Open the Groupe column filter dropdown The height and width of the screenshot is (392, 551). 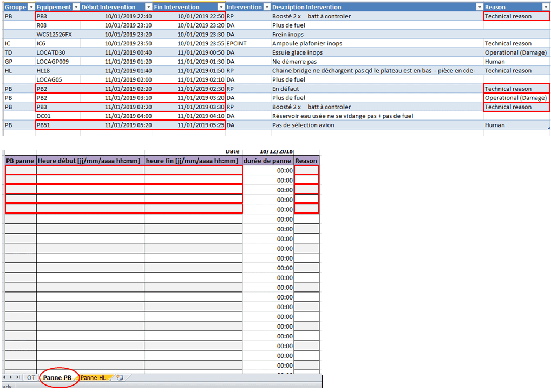click(x=31, y=7)
